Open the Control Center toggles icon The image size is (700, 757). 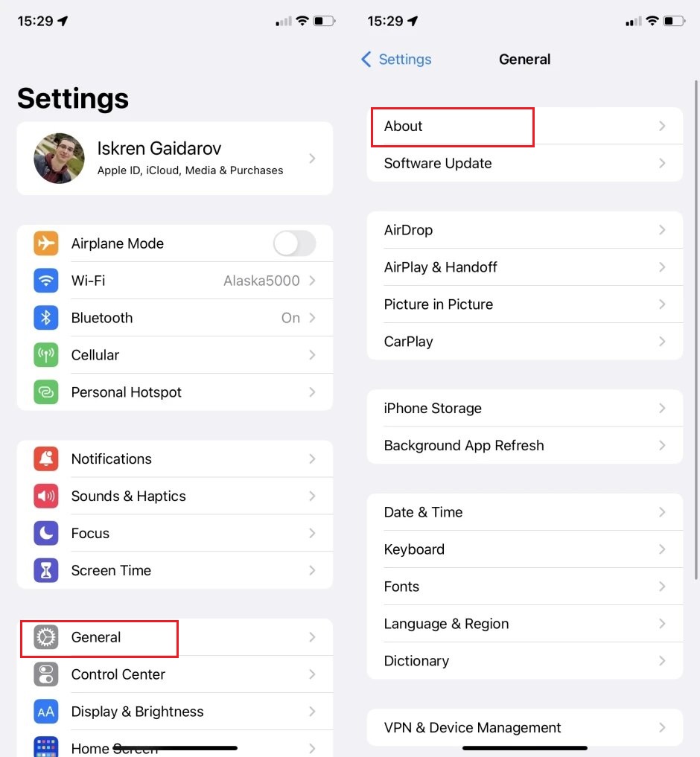click(46, 674)
